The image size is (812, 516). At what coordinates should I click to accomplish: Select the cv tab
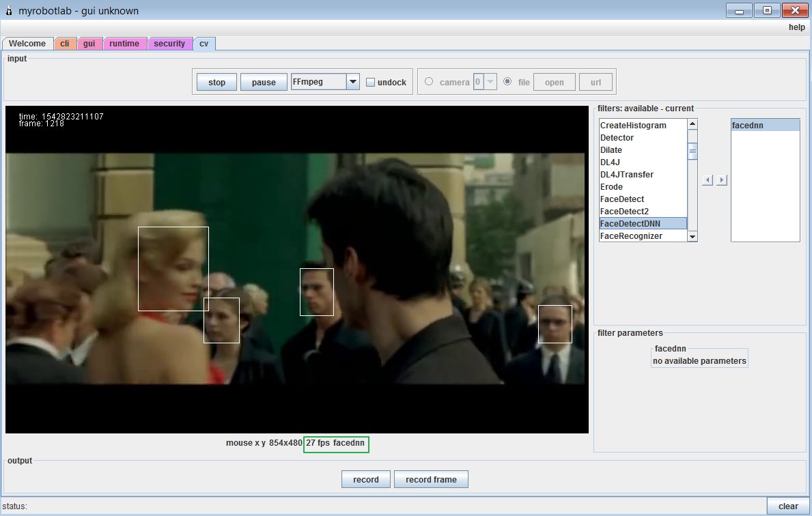pos(204,44)
